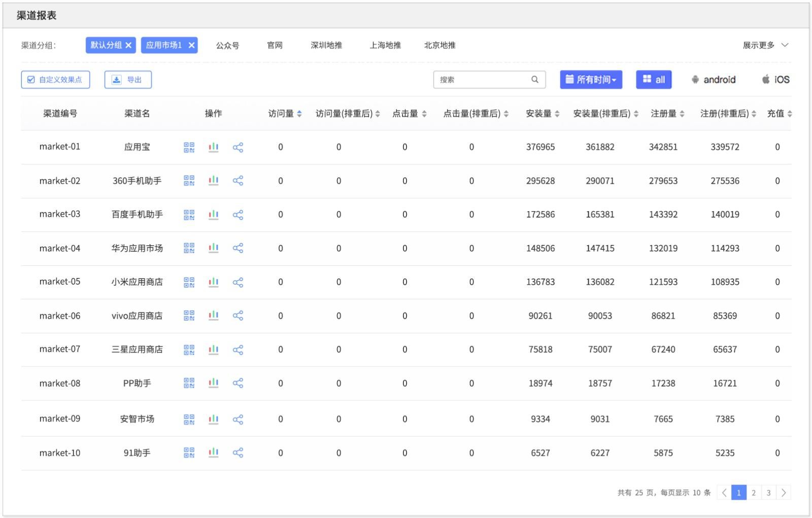Share the 360手机助手 channel
The image size is (812, 518).
(238, 181)
